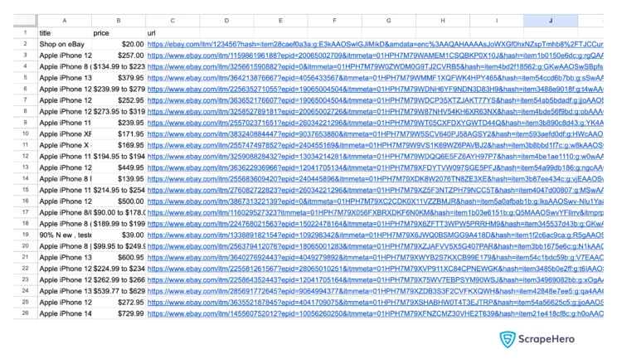Screen dimensions: 617x364
Task: Open the eBay URL in row 9
Action: [375, 123]
